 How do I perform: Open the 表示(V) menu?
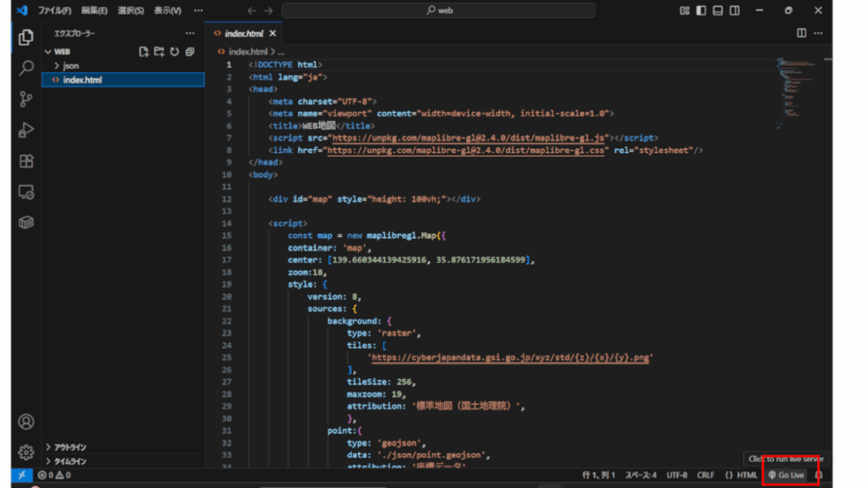point(167,11)
